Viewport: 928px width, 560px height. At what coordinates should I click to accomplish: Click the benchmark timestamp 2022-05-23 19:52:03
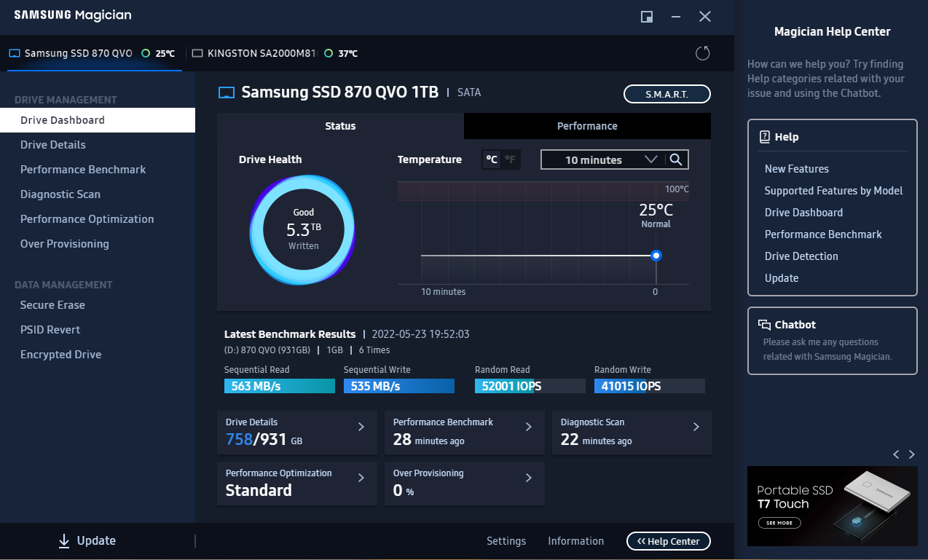click(x=420, y=334)
